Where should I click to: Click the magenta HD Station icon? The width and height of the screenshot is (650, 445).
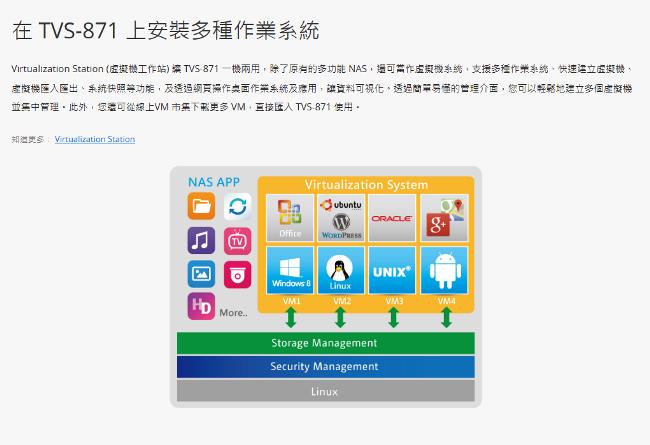(201, 306)
